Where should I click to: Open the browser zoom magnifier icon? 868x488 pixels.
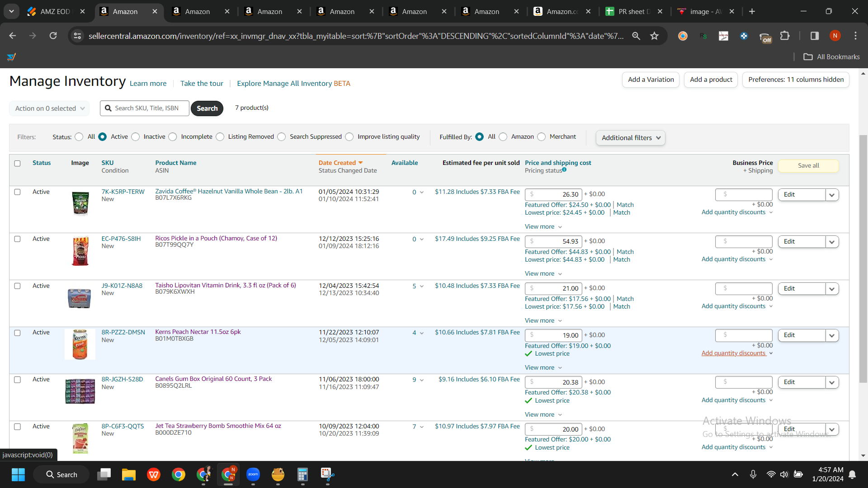(636, 36)
